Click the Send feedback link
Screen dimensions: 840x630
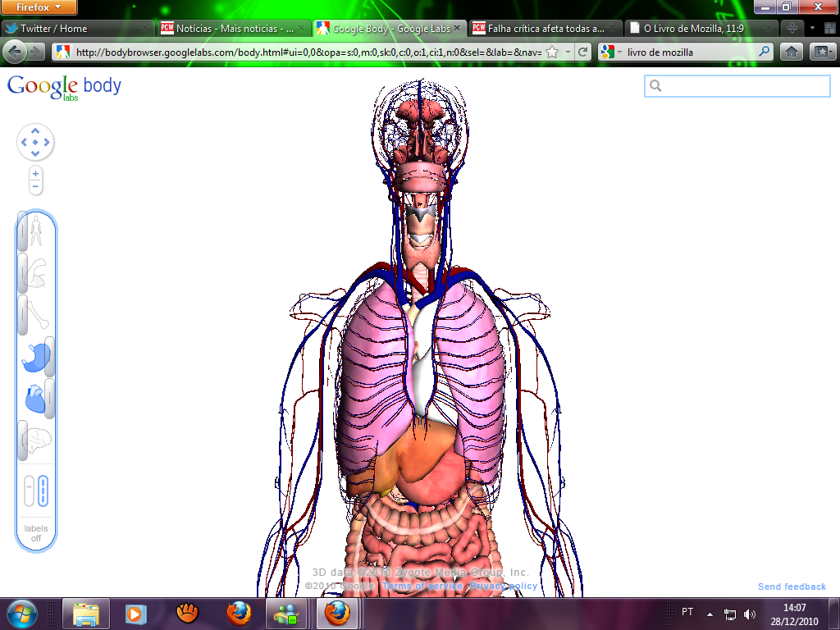pos(792,587)
